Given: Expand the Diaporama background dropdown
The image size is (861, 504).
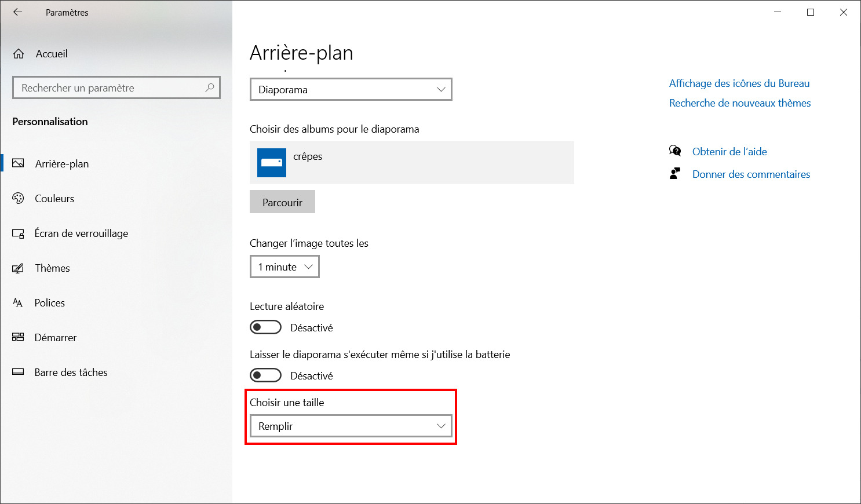Looking at the screenshot, I should (351, 90).
